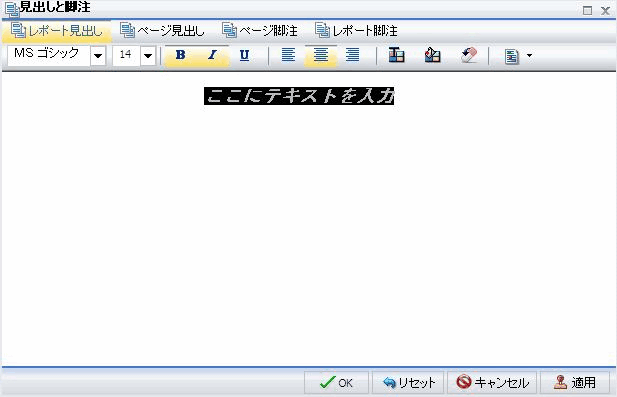The image size is (617, 397).
Task: Toggle underline formatting button
Action: pos(244,55)
